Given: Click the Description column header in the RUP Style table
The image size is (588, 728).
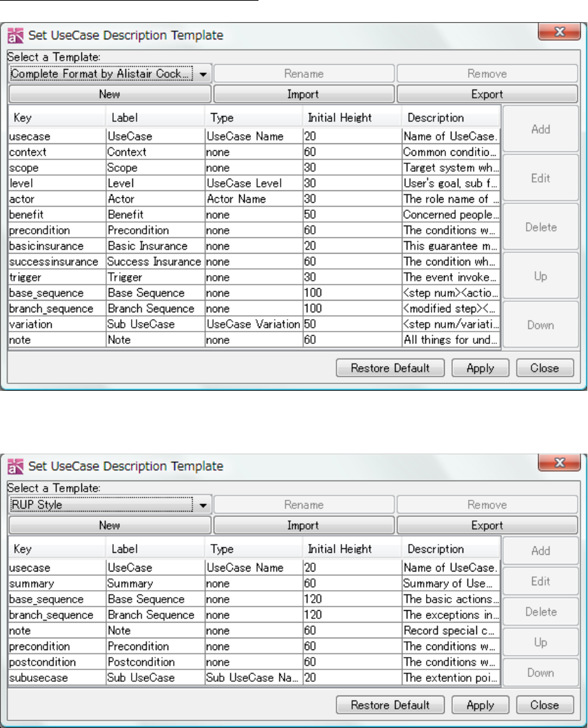Looking at the screenshot, I should coord(451,549).
